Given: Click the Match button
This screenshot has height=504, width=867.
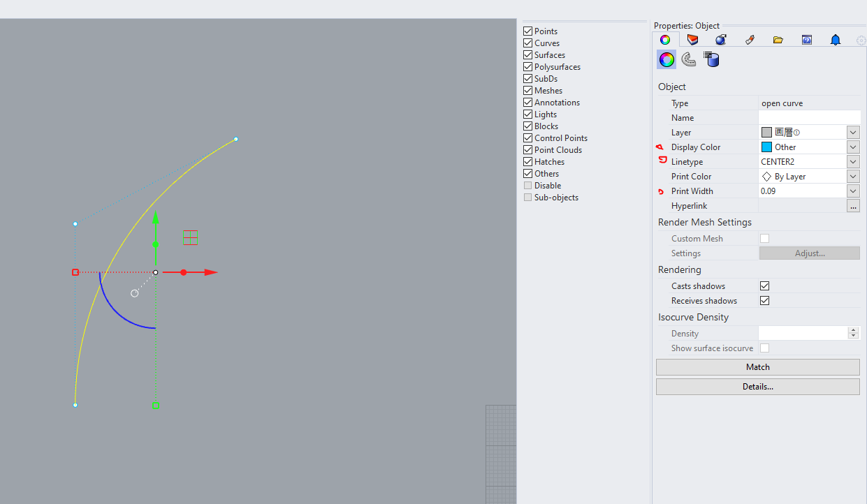Looking at the screenshot, I should coord(758,367).
